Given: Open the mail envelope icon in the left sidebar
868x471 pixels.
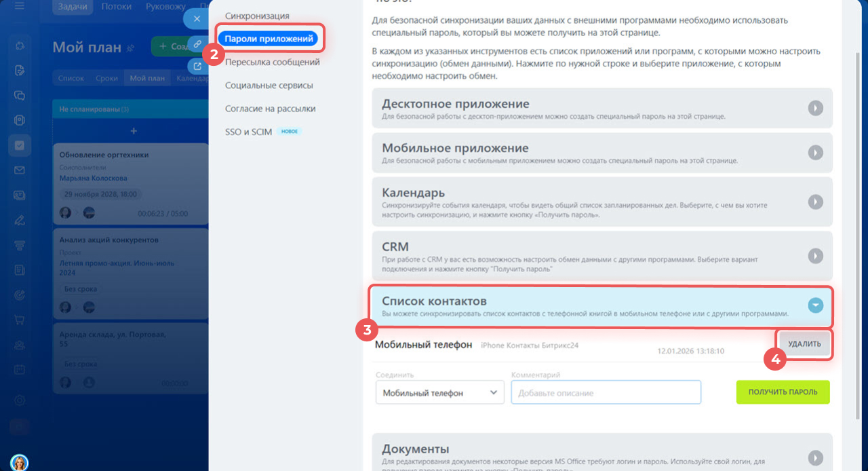Looking at the screenshot, I should tap(19, 170).
